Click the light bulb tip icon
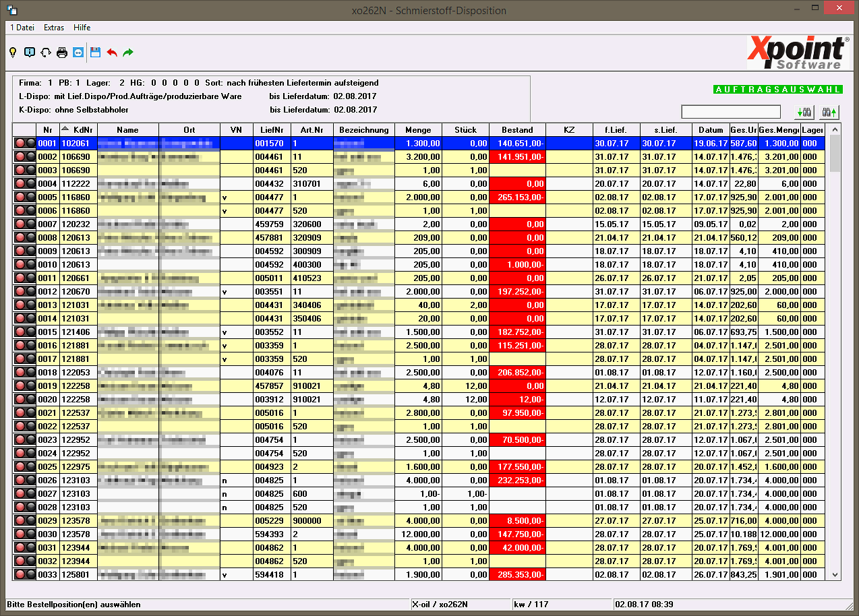 point(12,52)
